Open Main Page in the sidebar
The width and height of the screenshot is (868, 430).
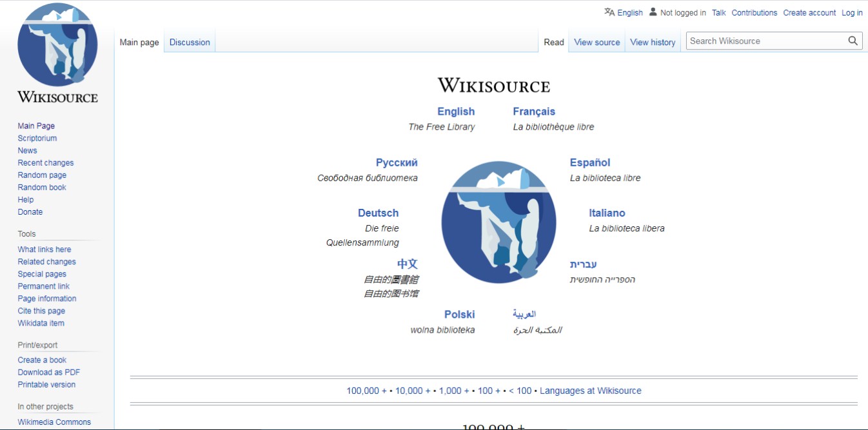pyautogui.click(x=36, y=126)
